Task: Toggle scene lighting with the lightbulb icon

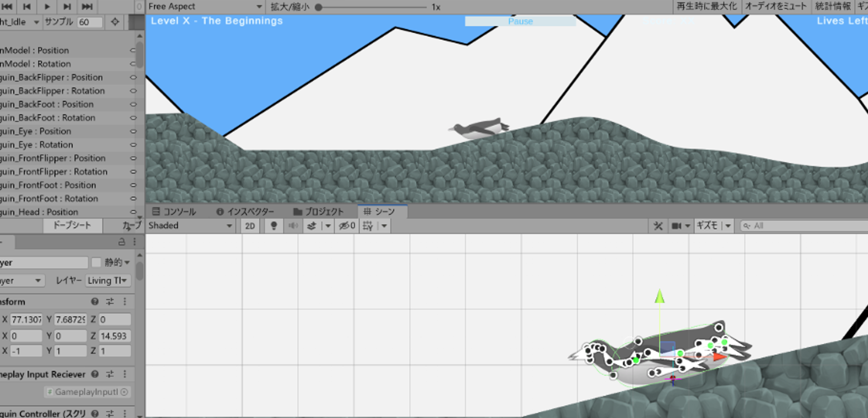Action: [274, 226]
